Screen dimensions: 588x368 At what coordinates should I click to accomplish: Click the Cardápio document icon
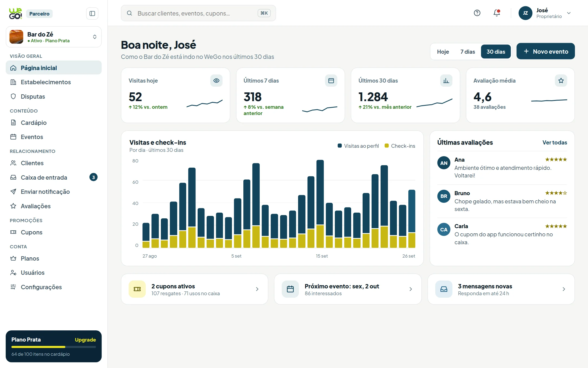(13, 123)
